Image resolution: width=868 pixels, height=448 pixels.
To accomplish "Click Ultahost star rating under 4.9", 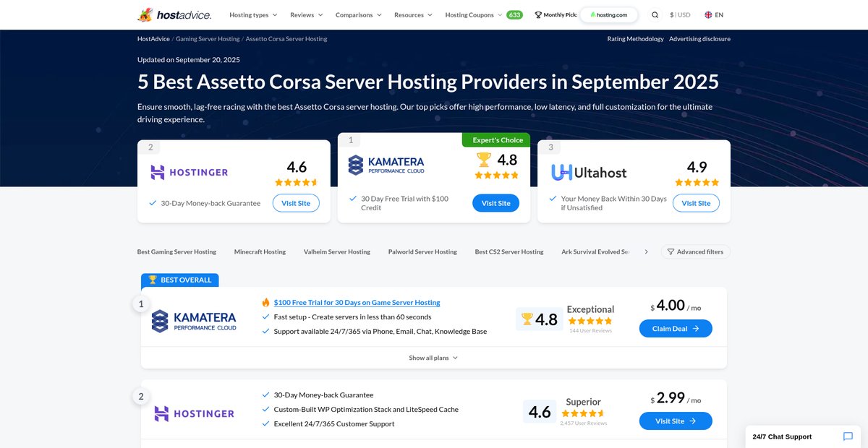I will tap(697, 183).
